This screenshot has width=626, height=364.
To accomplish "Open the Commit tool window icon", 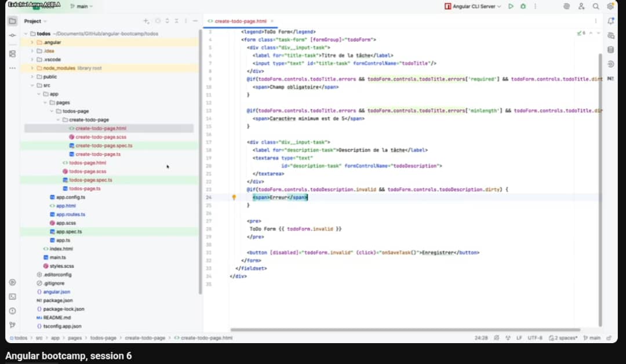I will (12, 35).
